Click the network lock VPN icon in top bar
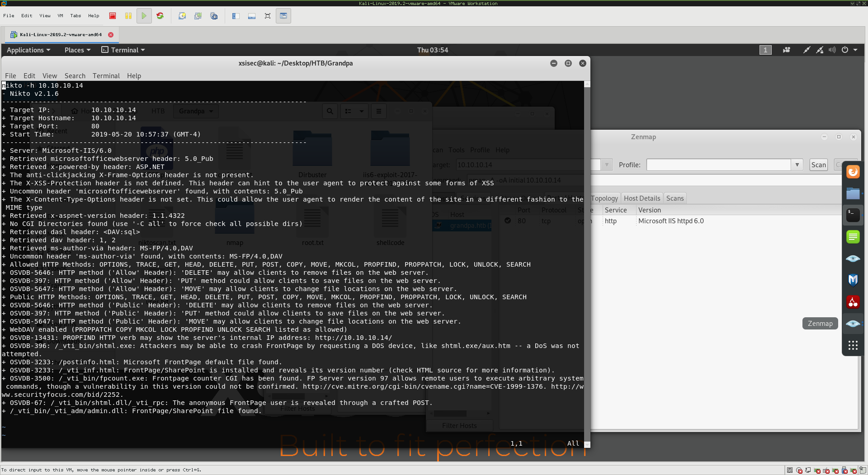Viewport: 868px width, 475px height. (x=820, y=50)
